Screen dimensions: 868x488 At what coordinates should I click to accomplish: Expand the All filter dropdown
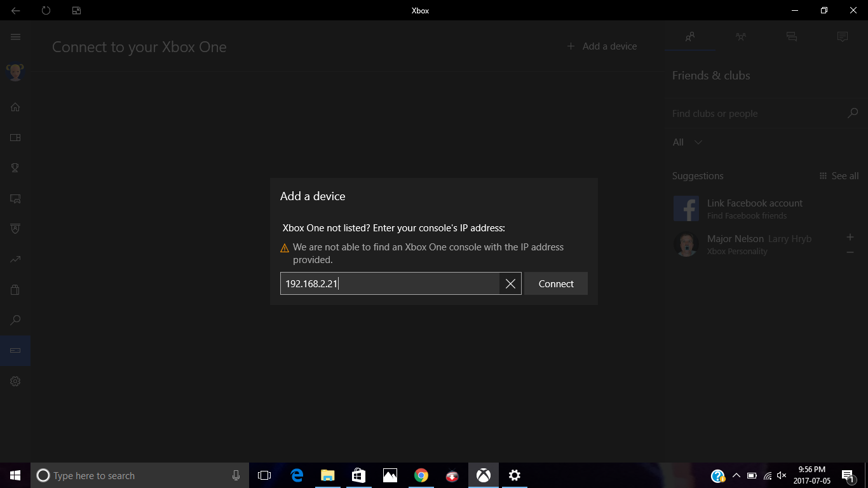tap(688, 142)
